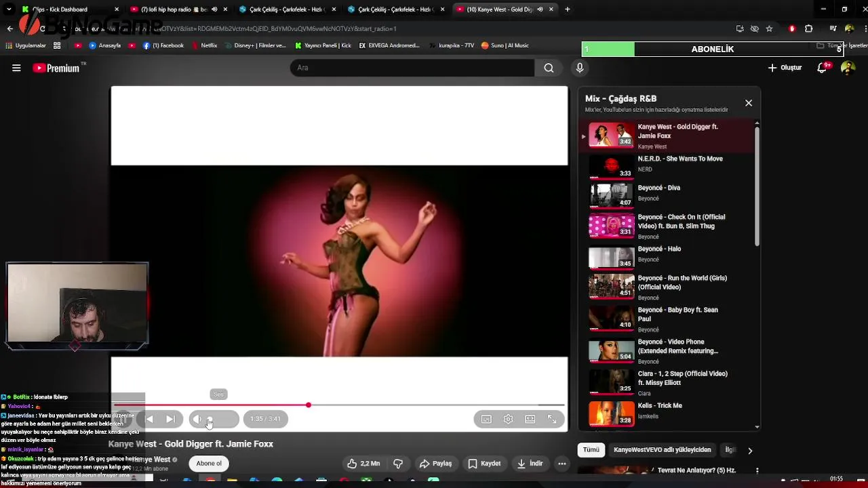Open EXVEGA Andromed... bookmark
868x488 pixels.
[x=389, y=45]
